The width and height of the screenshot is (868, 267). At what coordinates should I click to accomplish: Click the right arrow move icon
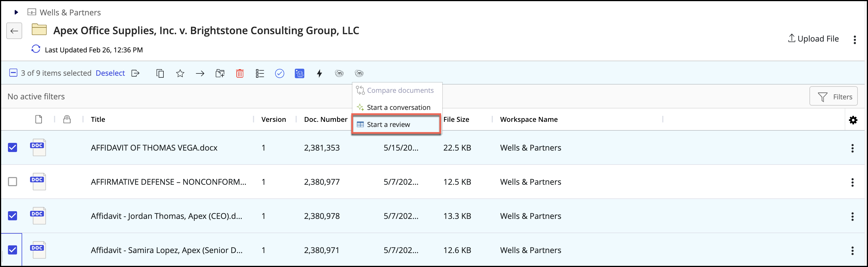(200, 73)
